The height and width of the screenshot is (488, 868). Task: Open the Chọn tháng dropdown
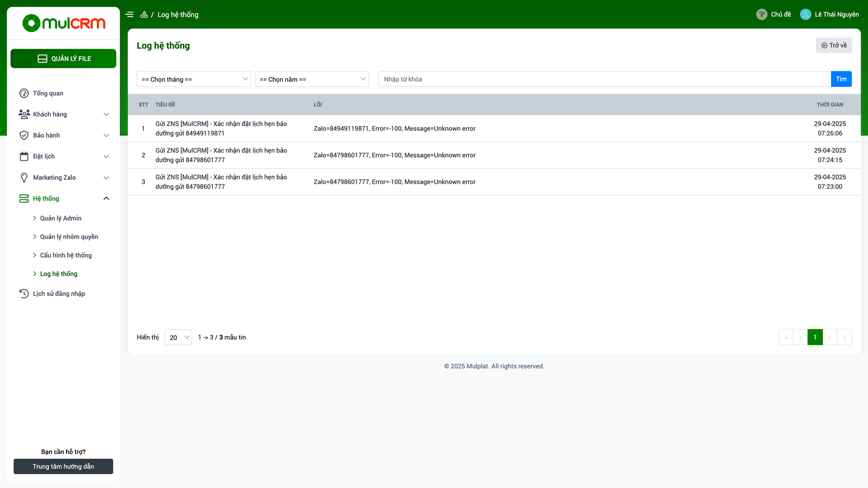[194, 79]
